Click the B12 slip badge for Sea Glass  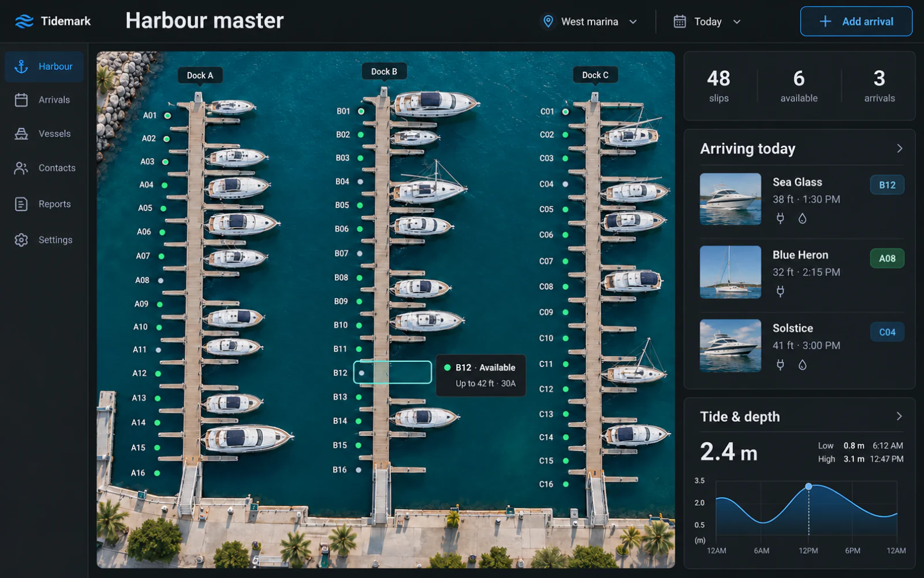click(887, 185)
